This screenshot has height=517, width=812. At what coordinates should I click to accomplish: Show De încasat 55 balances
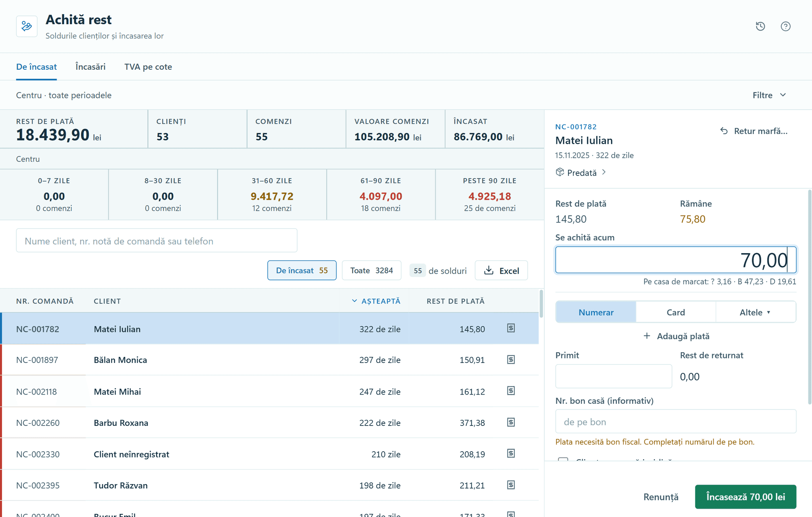point(302,270)
